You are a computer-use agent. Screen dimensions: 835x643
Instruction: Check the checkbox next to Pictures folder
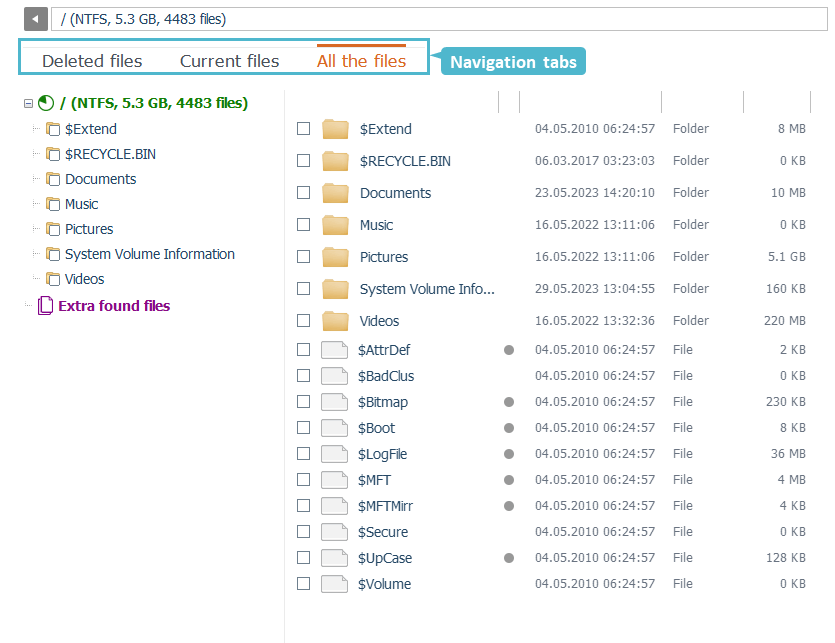pos(303,256)
